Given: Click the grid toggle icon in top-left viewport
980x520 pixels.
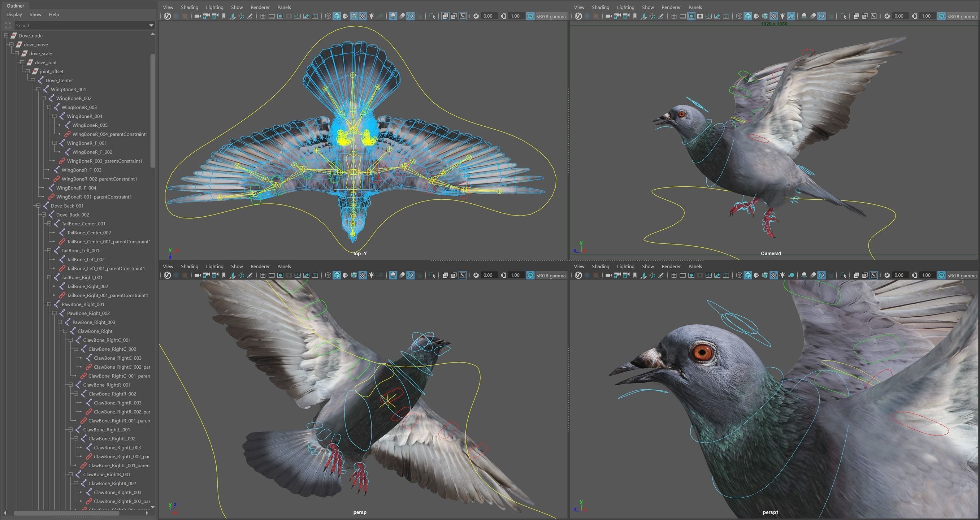Looking at the screenshot, I should (x=263, y=16).
